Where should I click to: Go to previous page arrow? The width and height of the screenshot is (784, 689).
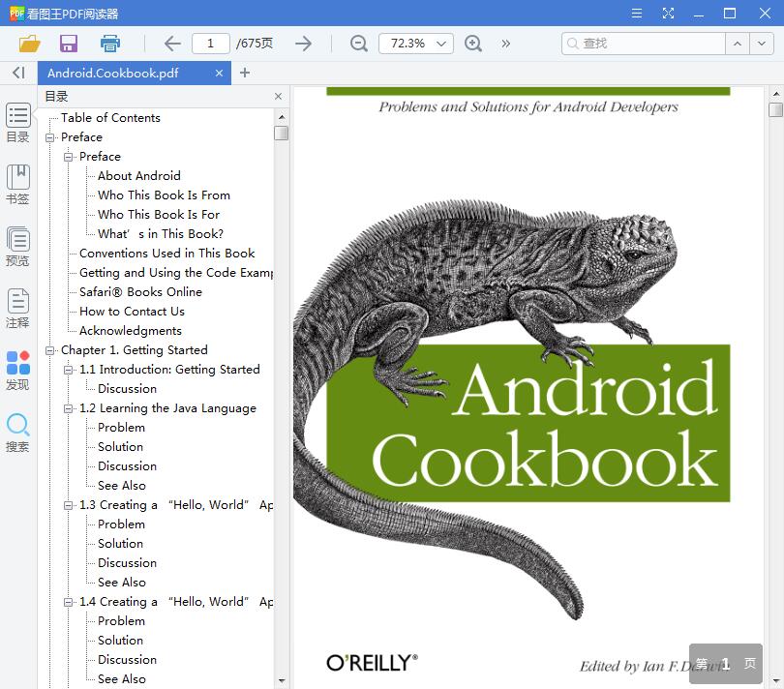(x=172, y=44)
